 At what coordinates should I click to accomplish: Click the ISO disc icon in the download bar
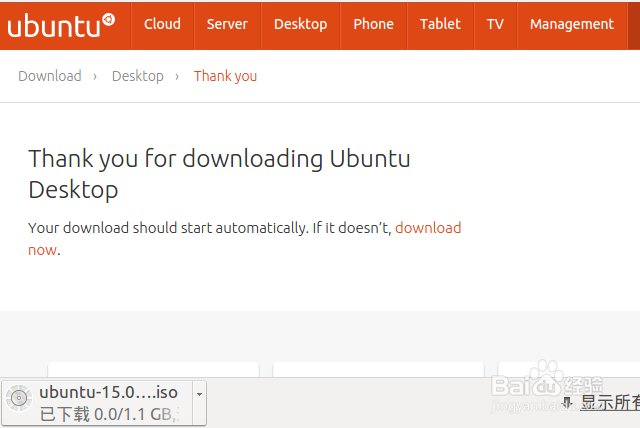coord(19,401)
